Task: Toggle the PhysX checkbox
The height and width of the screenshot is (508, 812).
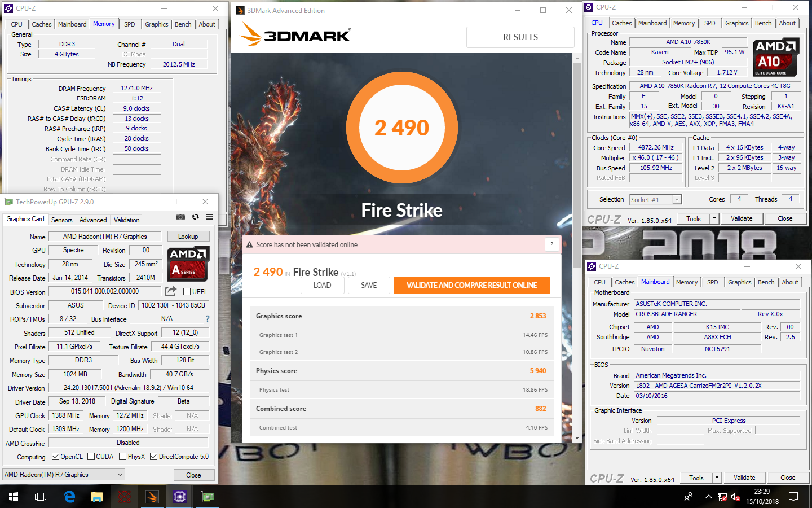Action: pos(122,457)
